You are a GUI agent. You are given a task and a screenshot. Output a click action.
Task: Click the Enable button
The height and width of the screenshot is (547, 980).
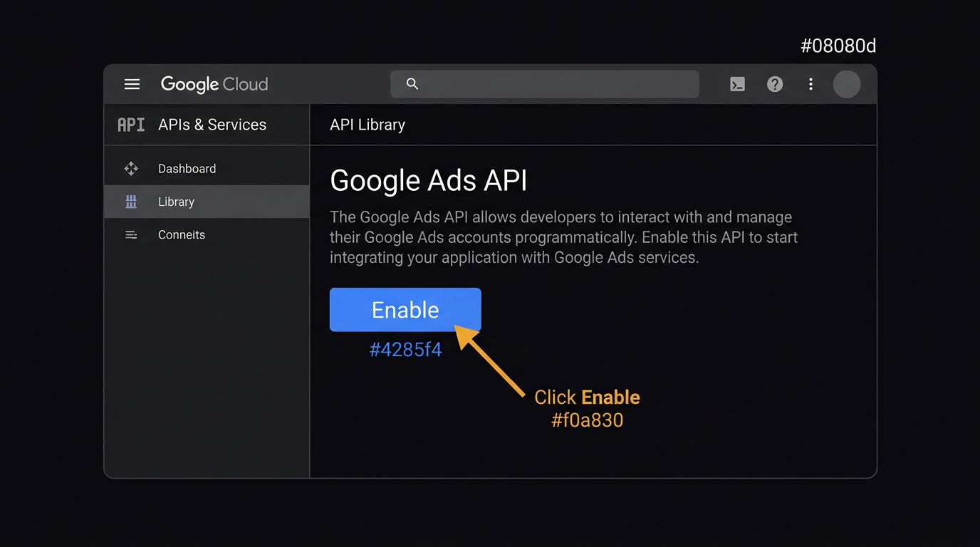(x=405, y=310)
